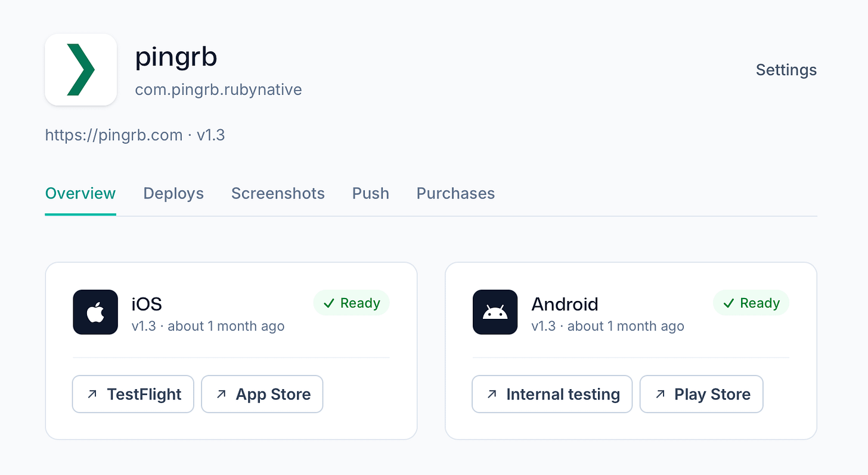
Task: Open the App Store link button
Action: click(x=262, y=394)
